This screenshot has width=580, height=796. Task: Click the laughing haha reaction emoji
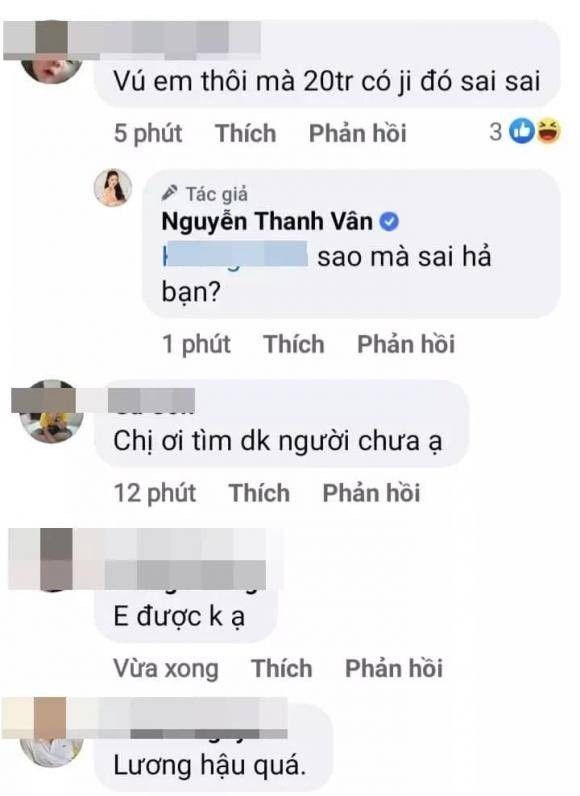pyautogui.click(x=548, y=131)
